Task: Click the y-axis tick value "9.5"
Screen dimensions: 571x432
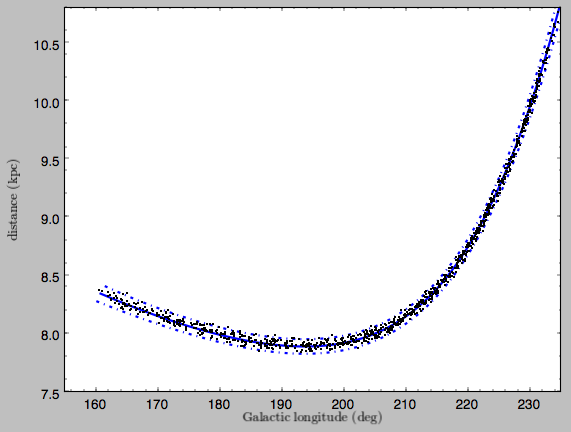Action: click(x=50, y=161)
